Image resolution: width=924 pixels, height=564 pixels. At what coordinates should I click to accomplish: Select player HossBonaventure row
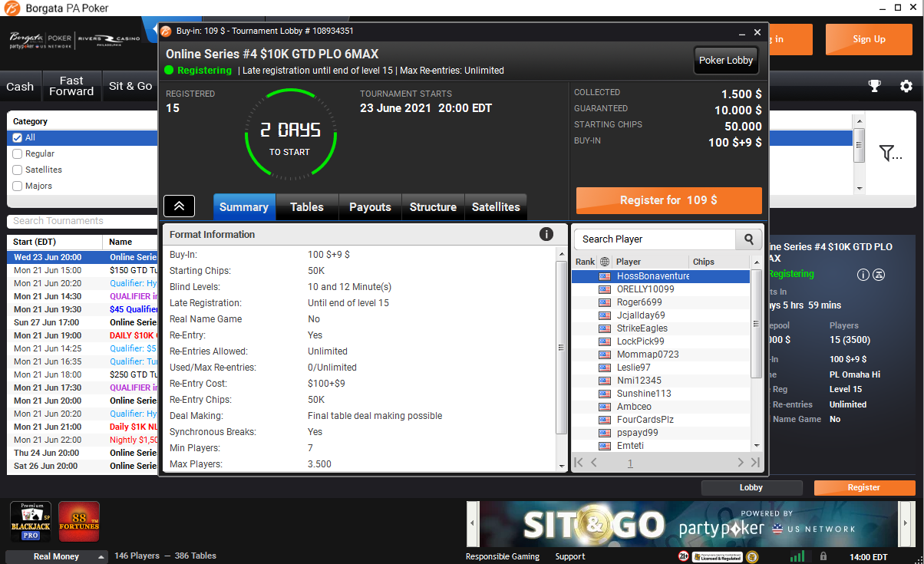coord(661,276)
